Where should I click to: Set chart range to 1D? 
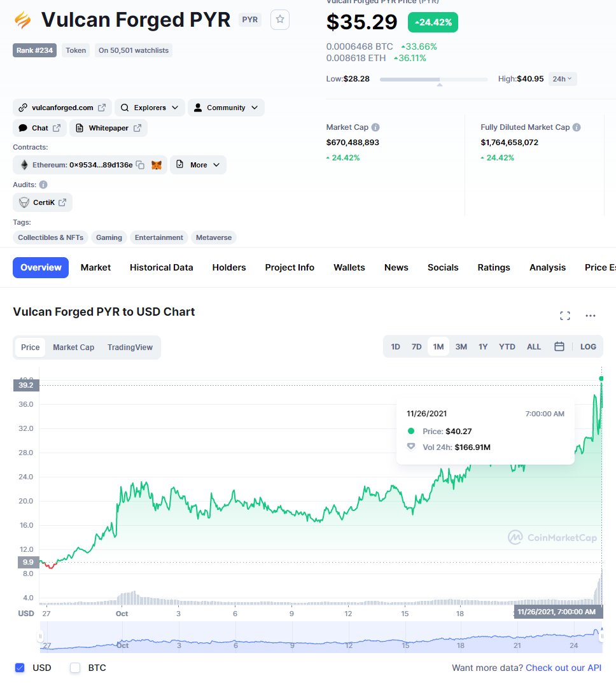(x=396, y=347)
